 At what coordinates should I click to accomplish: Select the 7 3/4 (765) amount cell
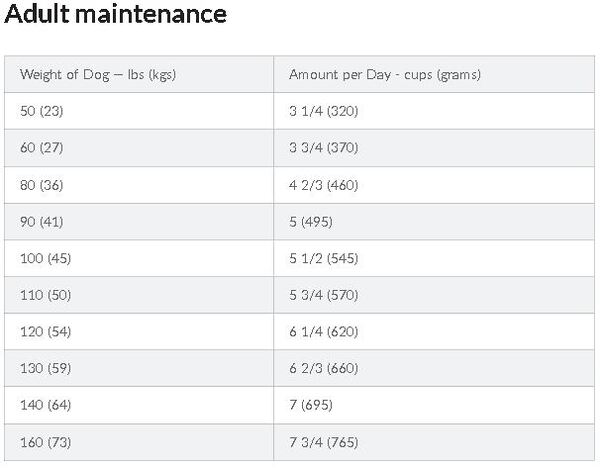click(434, 442)
